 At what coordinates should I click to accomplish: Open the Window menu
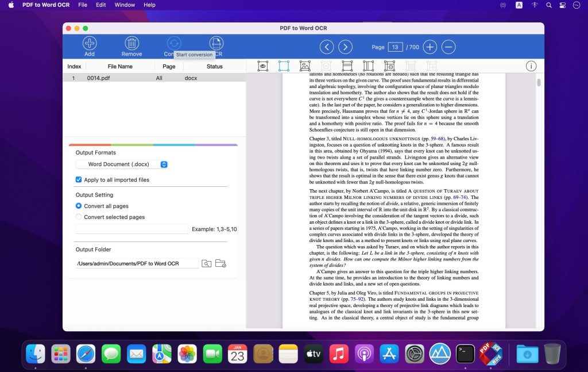click(x=124, y=5)
